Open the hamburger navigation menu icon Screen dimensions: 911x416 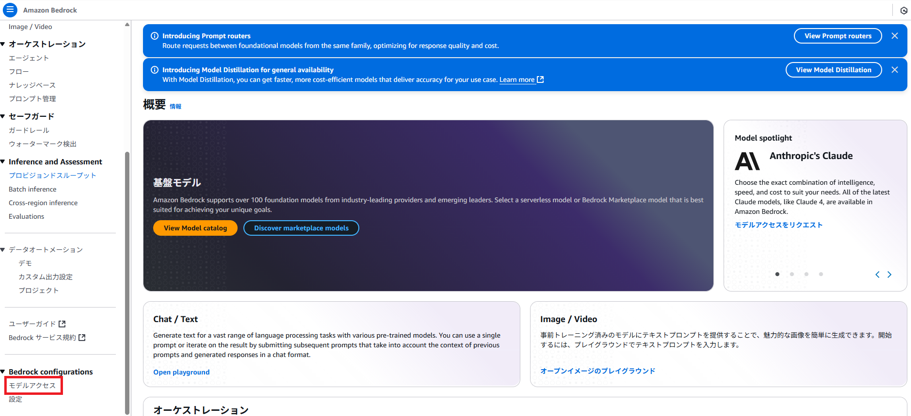click(10, 10)
